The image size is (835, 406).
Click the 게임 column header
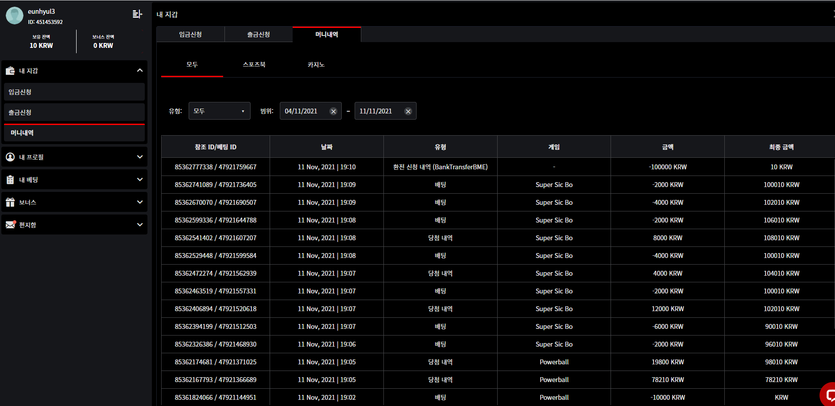coord(554,147)
